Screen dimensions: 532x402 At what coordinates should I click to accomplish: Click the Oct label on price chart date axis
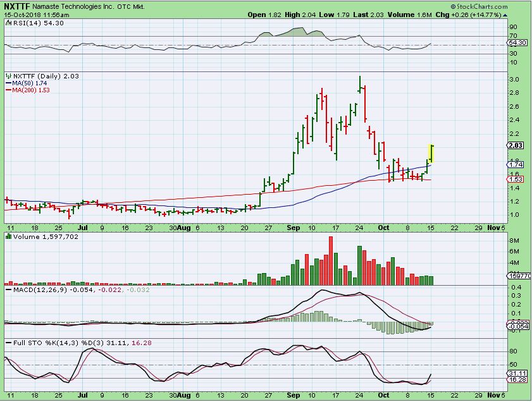(384, 228)
